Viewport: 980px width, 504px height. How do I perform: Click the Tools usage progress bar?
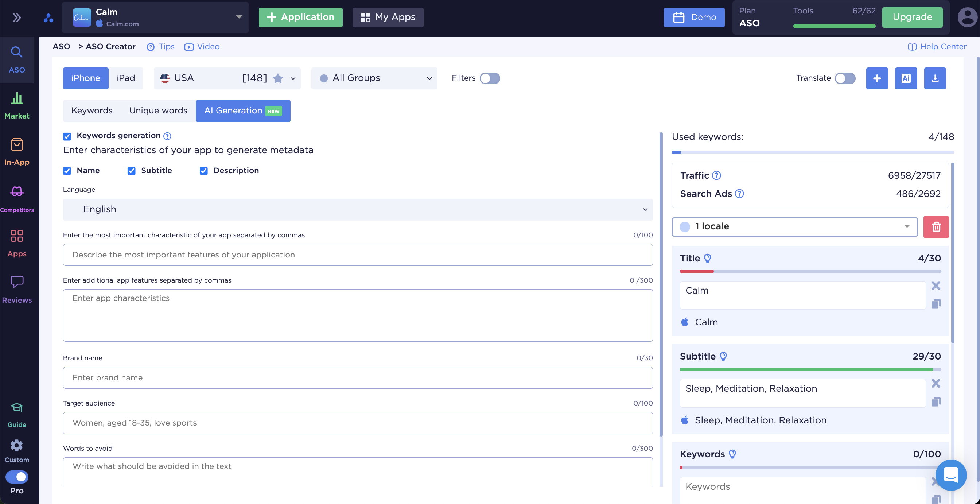[834, 26]
